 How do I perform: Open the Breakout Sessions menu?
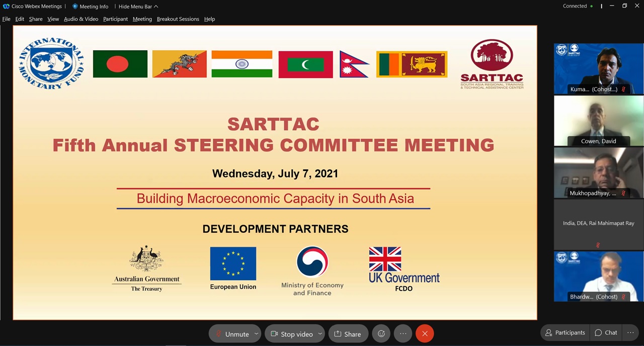[x=178, y=19]
